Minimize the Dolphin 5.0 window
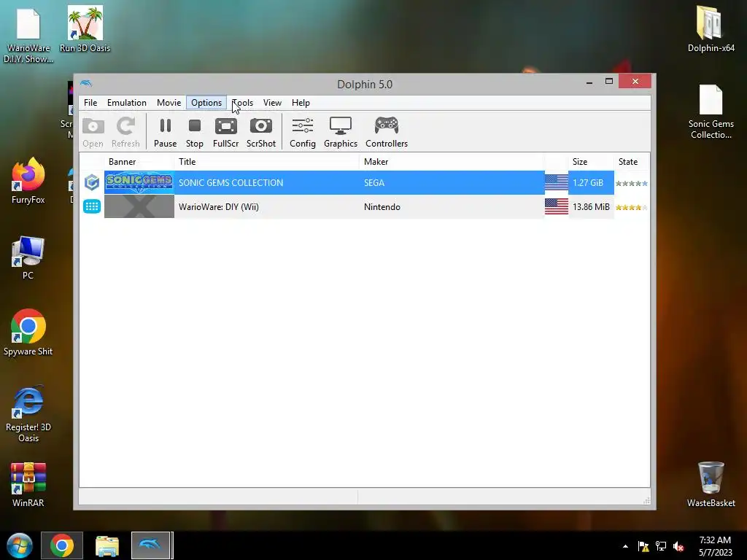Screen dimensions: 747x560 click(x=589, y=82)
